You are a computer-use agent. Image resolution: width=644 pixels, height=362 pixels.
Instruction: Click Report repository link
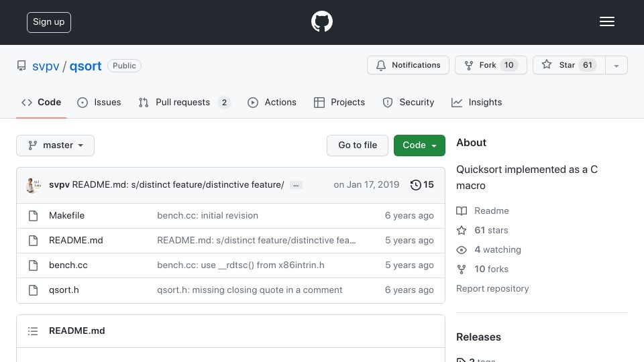(492, 288)
